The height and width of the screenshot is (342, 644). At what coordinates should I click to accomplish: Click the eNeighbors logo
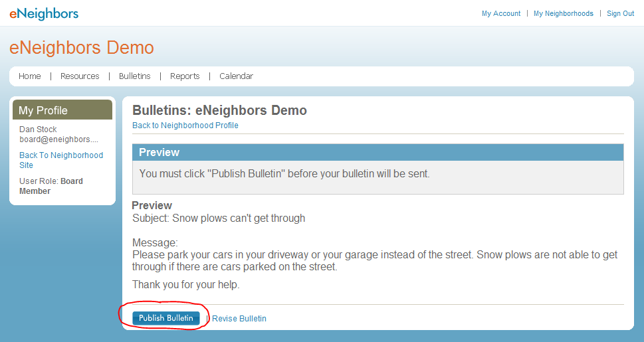tap(44, 13)
